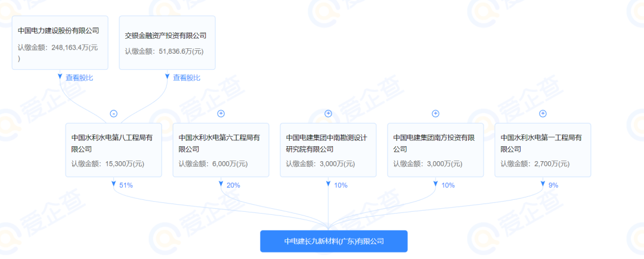Click the 20% shareholding label
This screenshot has height=259, width=644.
pos(233,186)
